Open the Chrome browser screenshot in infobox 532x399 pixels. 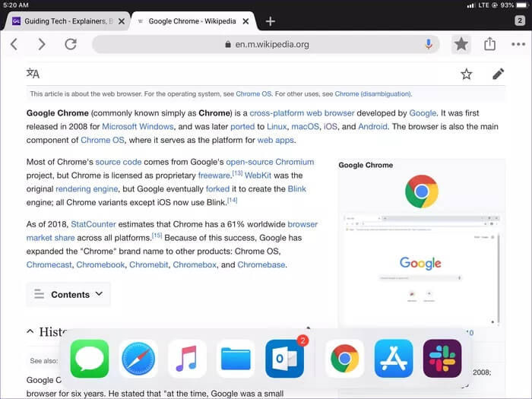[x=421, y=270]
